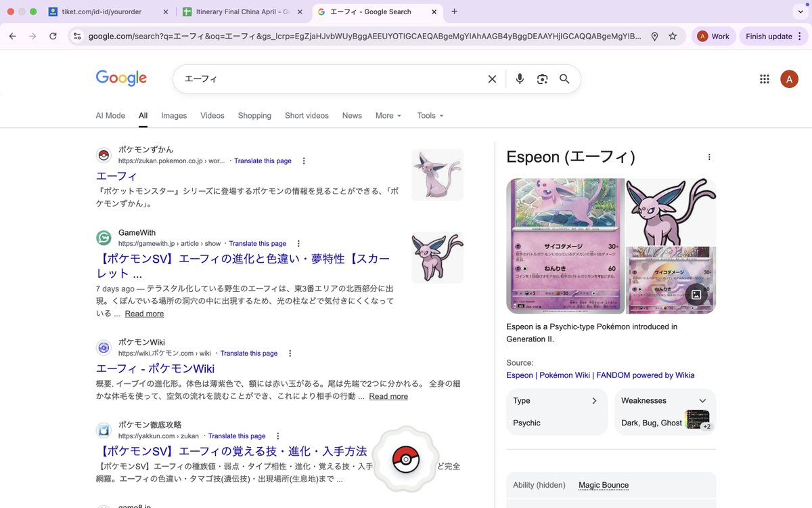Click Espeon thumbnail beside GameWith result

438,257
